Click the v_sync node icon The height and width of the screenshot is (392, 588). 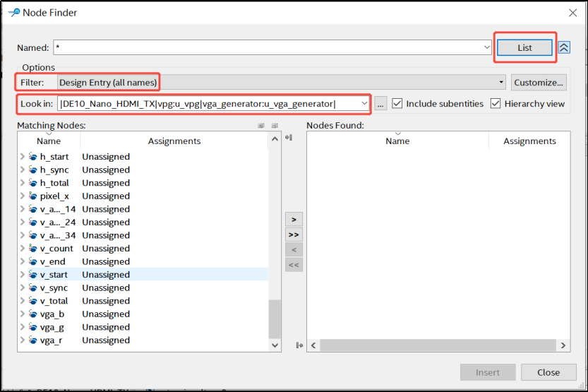coord(33,287)
